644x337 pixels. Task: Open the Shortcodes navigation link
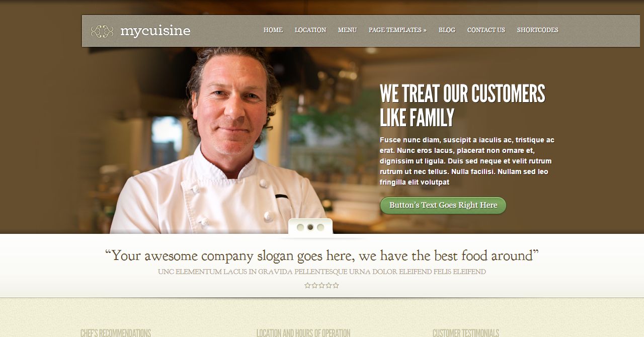click(538, 30)
